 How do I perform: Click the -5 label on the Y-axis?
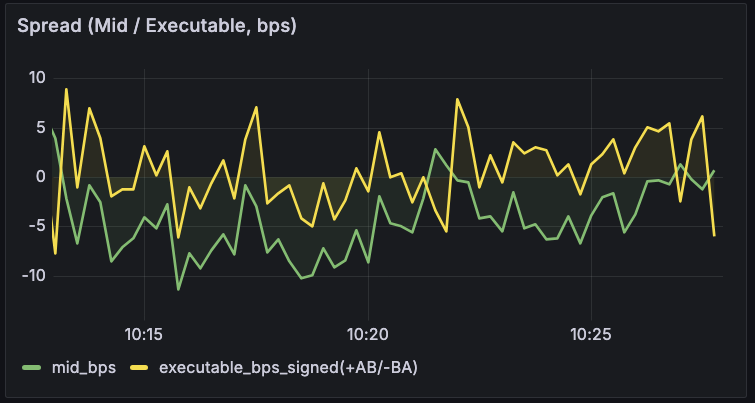[x=38, y=226]
